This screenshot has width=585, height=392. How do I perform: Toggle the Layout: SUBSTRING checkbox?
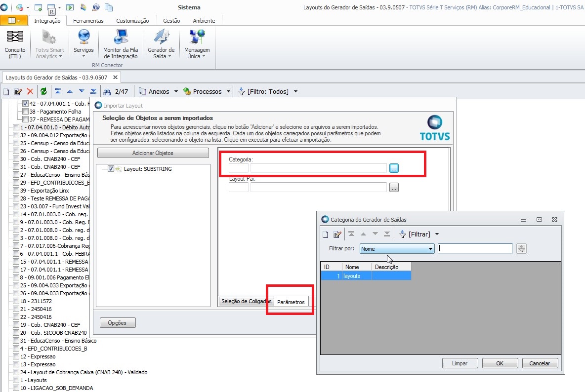click(x=111, y=169)
